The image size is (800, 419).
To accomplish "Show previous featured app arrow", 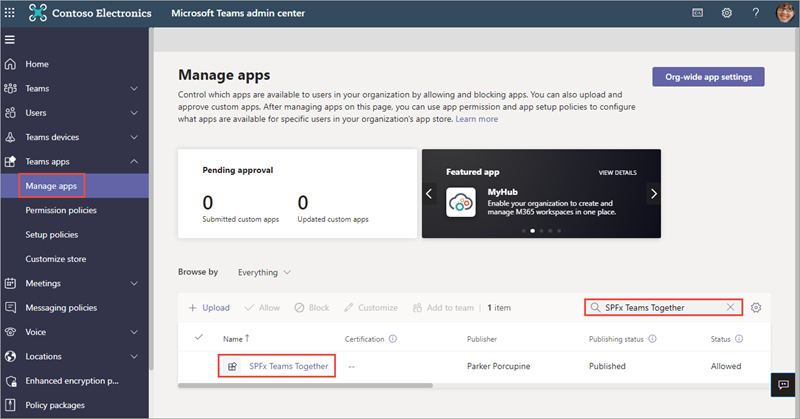I will coord(429,194).
